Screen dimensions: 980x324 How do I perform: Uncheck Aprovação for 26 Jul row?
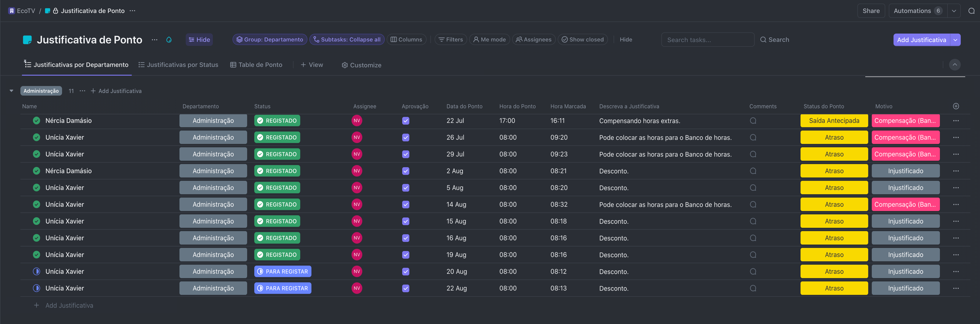click(406, 138)
